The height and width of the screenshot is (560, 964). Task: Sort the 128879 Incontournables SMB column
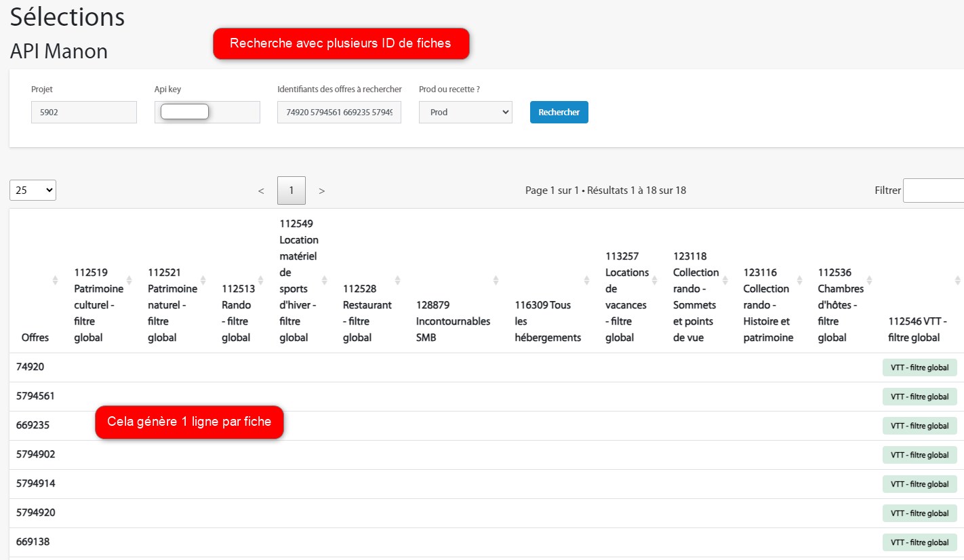pos(496,280)
